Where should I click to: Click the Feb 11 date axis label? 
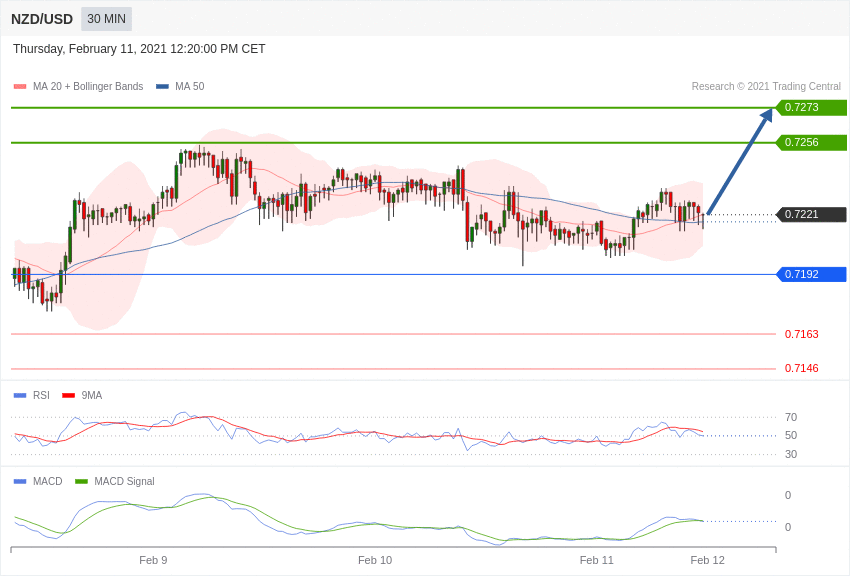596,560
